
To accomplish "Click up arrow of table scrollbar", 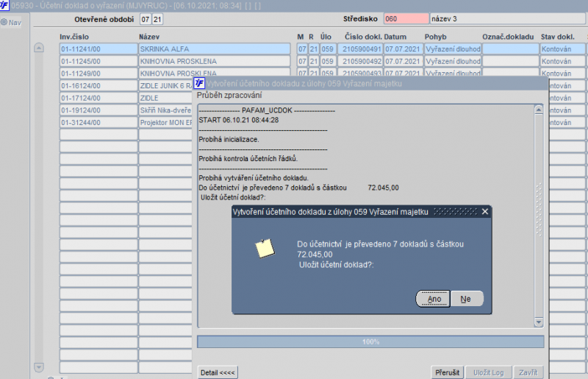I will click(x=39, y=48).
